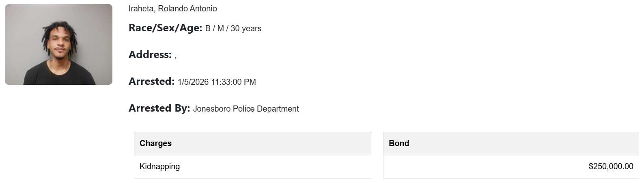Click the 'B / M' race and sex value

pyautogui.click(x=214, y=28)
